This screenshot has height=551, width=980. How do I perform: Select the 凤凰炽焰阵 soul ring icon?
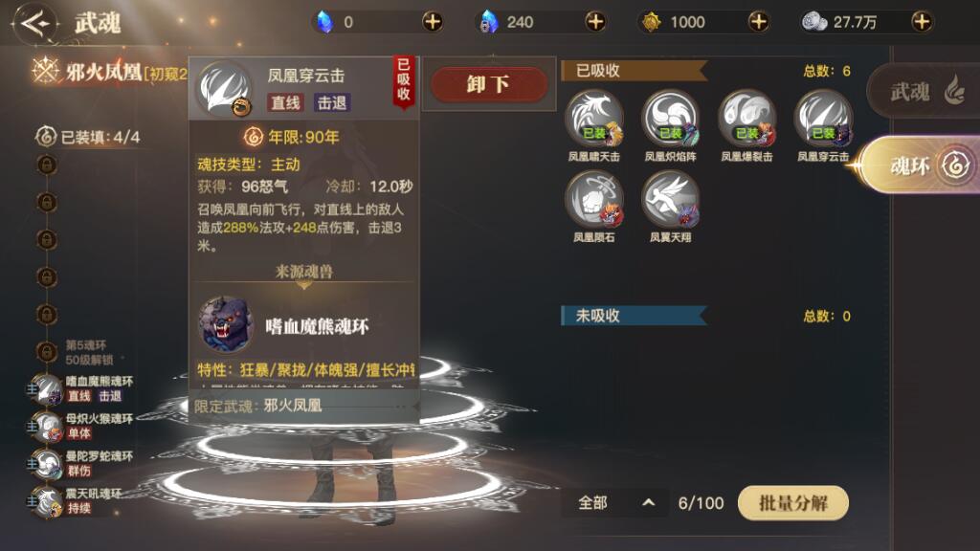671,120
